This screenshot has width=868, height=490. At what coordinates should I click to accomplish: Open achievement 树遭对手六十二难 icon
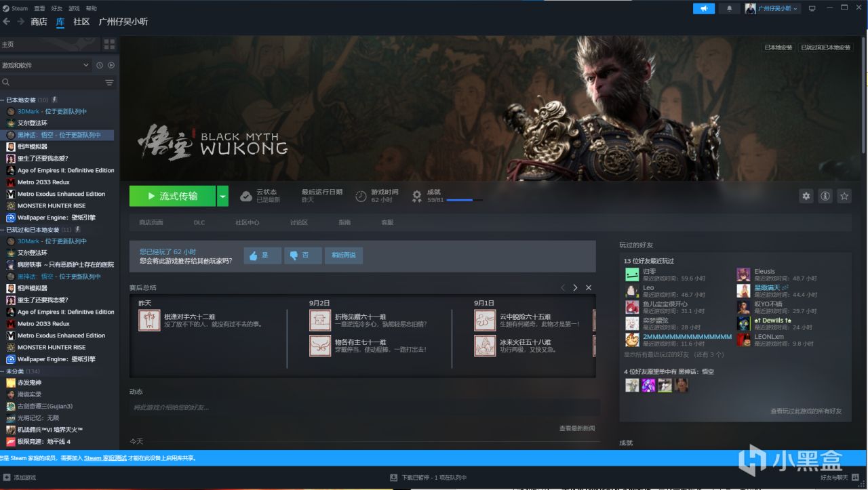pyautogui.click(x=149, y=320)
